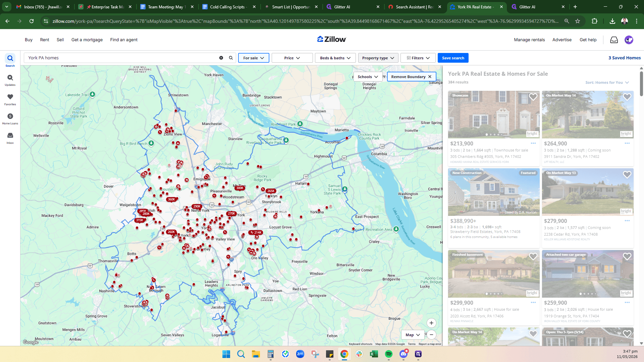Viewport: 644px width, 362px height.
Task: Open the Buy menu
Action: 29,40
